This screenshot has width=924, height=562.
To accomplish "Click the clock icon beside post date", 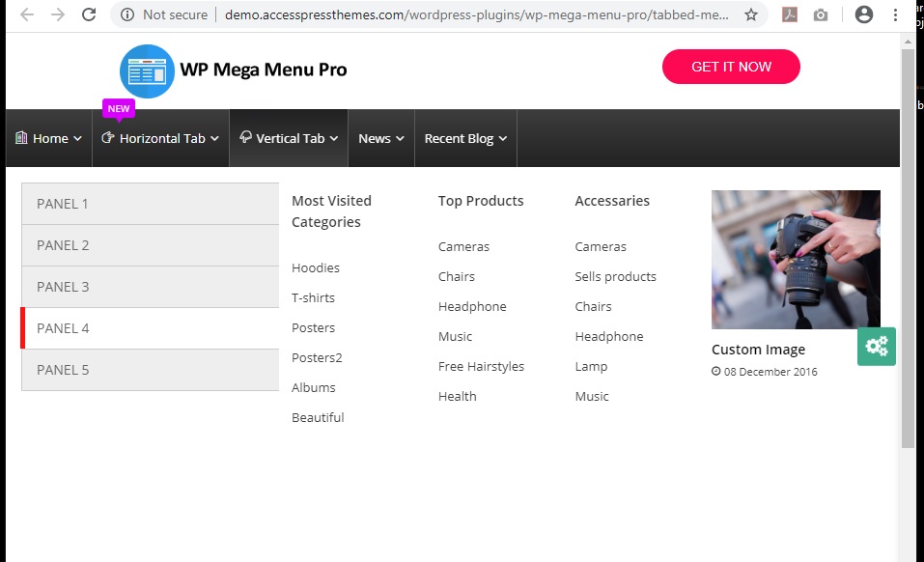I will tap(716, 371).
